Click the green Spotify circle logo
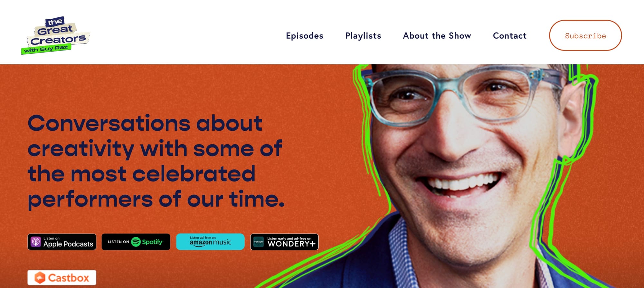The width and height of the screenshot is (644, 288). point(136,242)
